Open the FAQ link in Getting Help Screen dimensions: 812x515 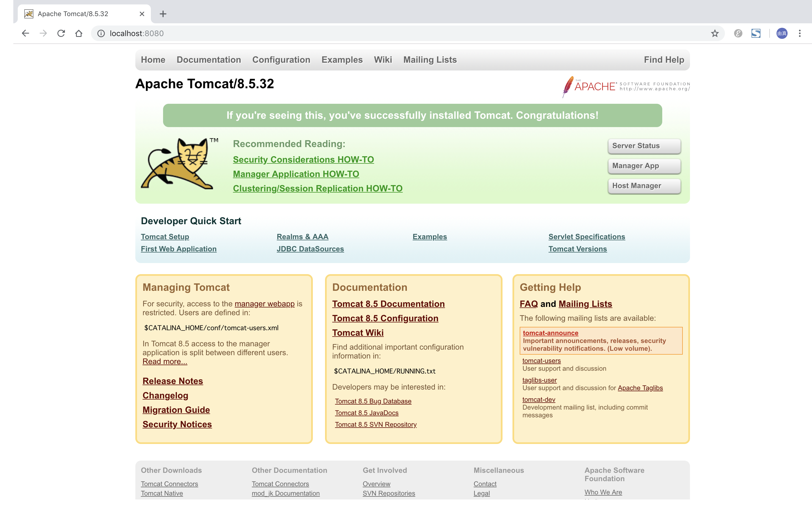(529, 304)
